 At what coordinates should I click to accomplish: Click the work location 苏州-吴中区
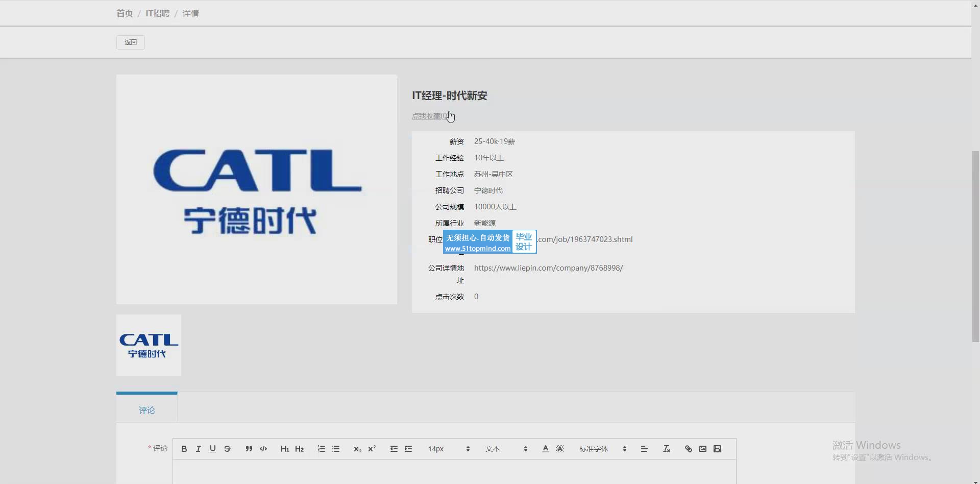click(x=494, y=174)
